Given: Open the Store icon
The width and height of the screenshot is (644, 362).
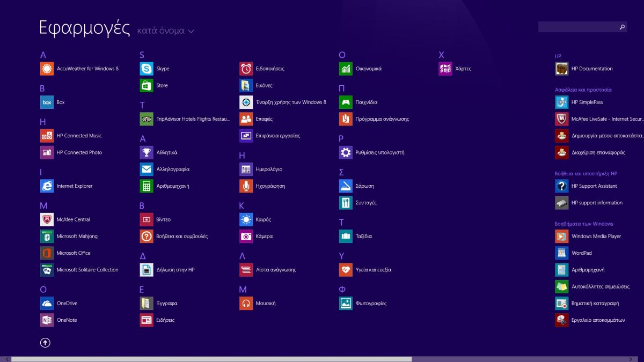Looking at the screenshot, I should pos(147,85).
